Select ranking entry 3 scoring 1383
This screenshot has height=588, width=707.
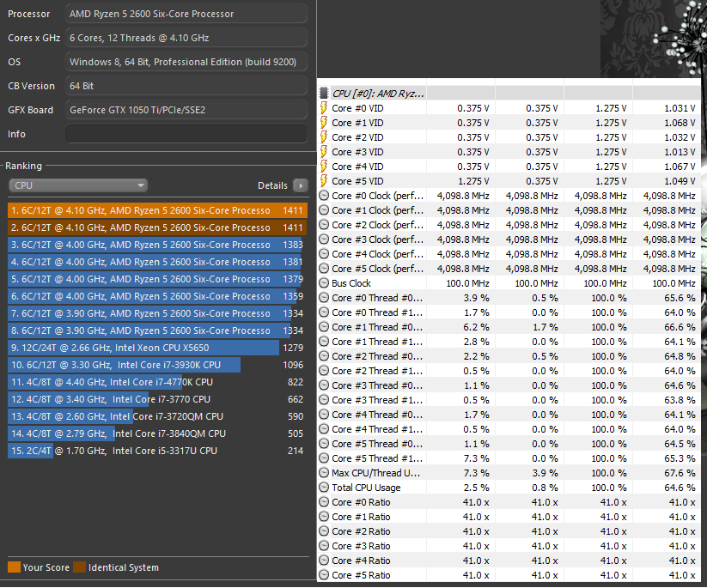click(x=157, y=245)
